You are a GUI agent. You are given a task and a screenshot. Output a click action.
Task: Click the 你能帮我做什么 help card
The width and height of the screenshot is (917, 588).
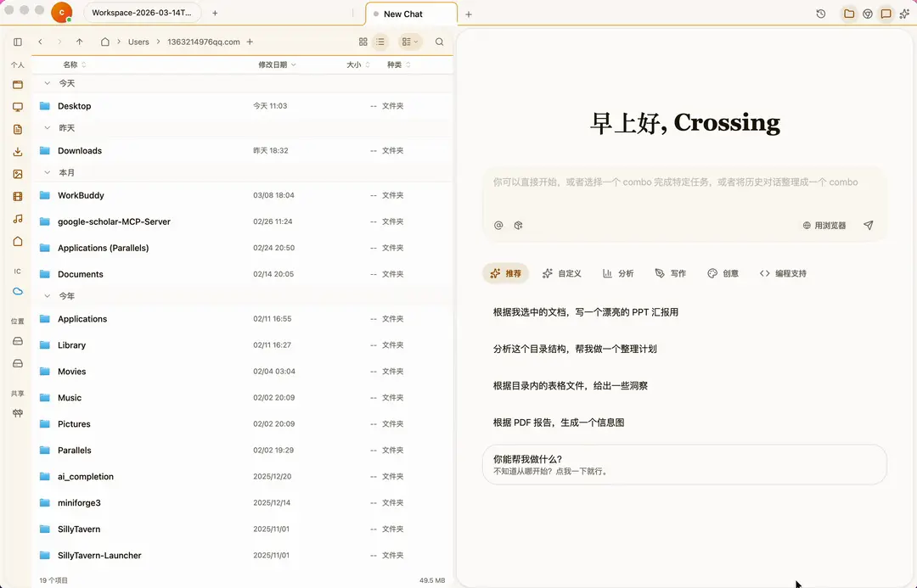684,464
